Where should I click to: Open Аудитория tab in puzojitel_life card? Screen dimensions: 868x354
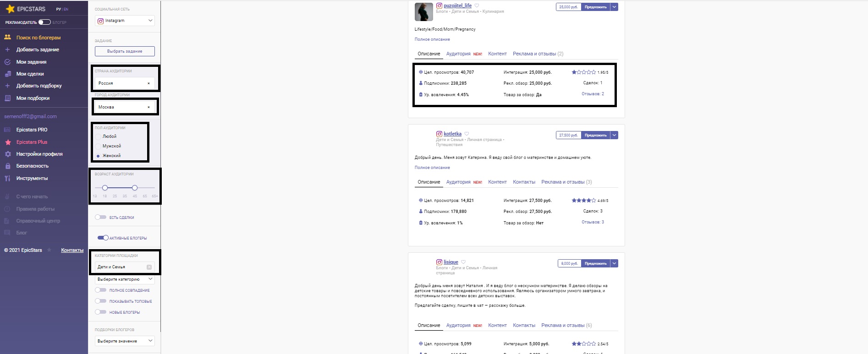coord(458,54)
